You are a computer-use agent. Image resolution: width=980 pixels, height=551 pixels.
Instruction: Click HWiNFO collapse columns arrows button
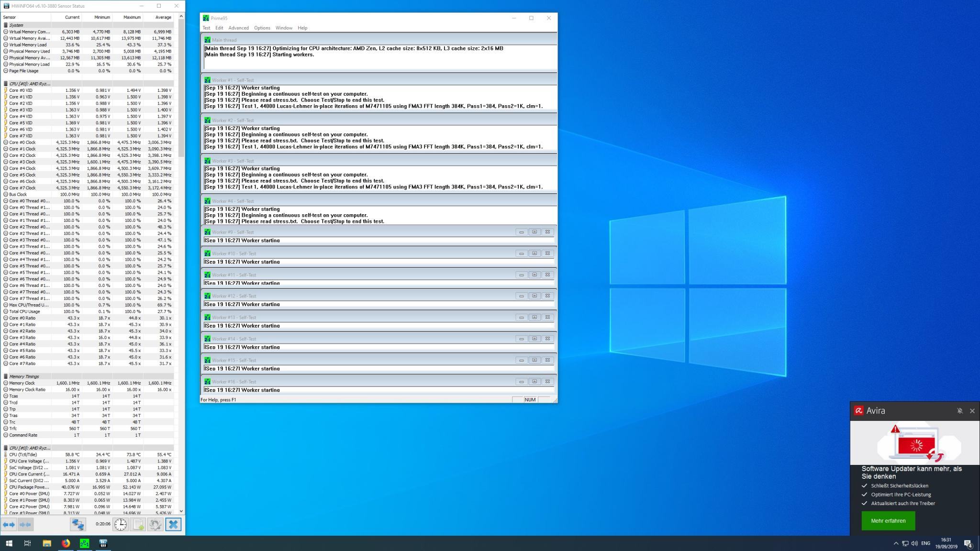(x=26, y=525)
